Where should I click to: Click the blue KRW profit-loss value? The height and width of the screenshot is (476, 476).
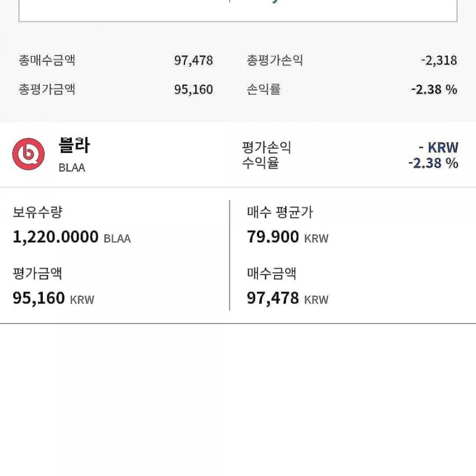[439, 148]
